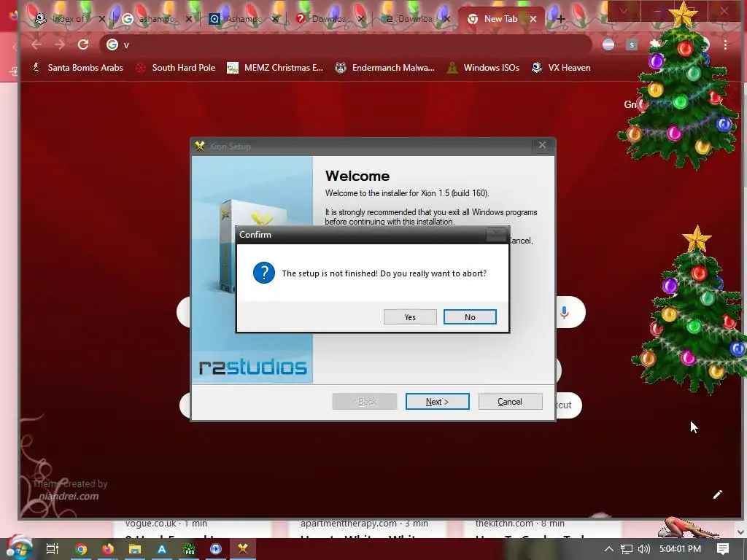The height and width of the screenshot is (560, 747).
Task: Open the extensions puzzle icon
Action: (655, 44)
